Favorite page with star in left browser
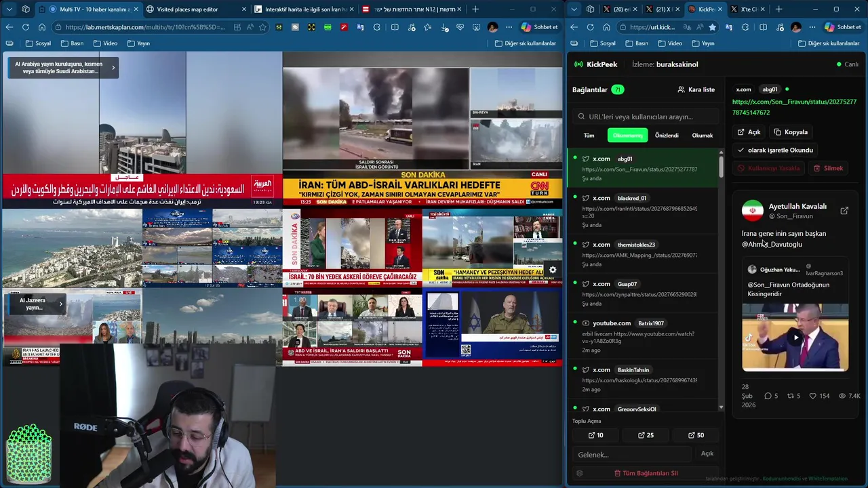868x488 pixels. point(263,27)
